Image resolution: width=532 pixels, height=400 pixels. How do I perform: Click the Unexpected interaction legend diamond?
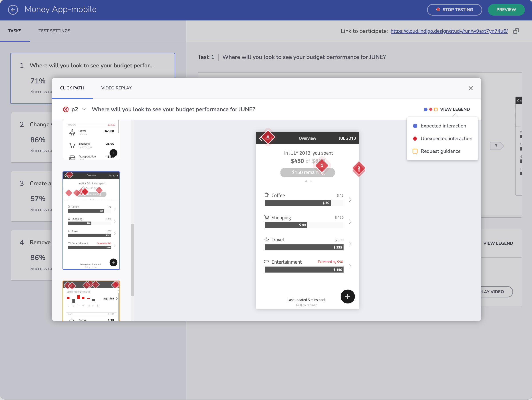point(415,139)
